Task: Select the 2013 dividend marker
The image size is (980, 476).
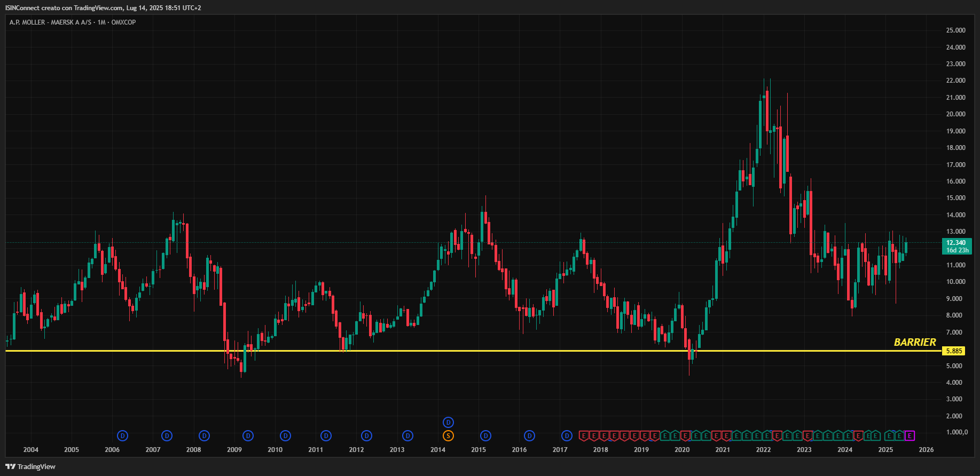Action: (x=408, y=436)
